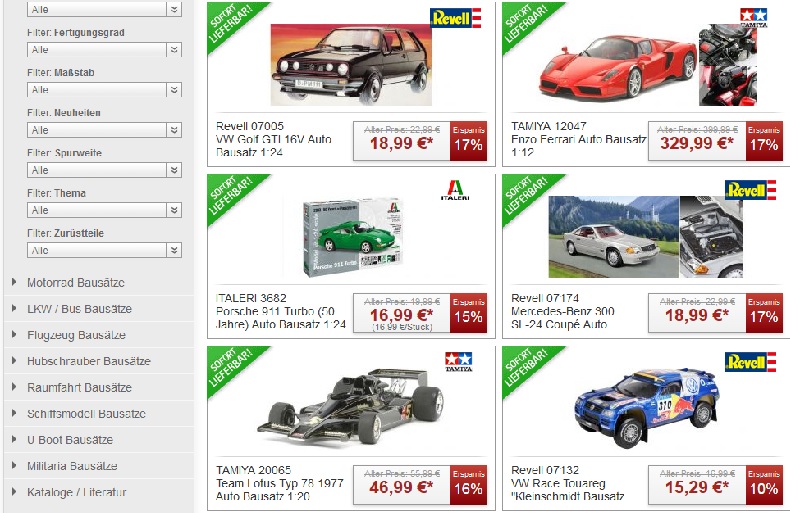Open the Filter: Thema dropdown

104,210
